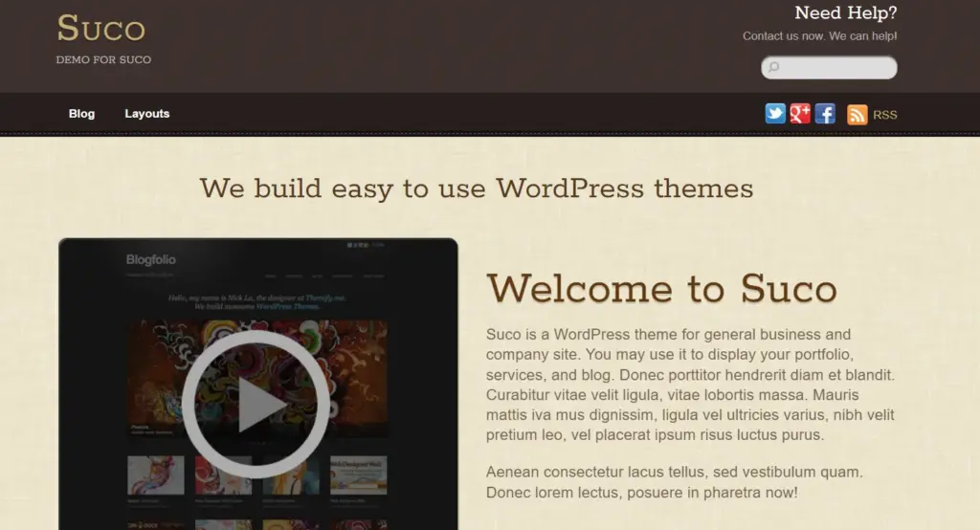Focus the header search field
This screenshot has height=530, width=980.
[829, 68]
